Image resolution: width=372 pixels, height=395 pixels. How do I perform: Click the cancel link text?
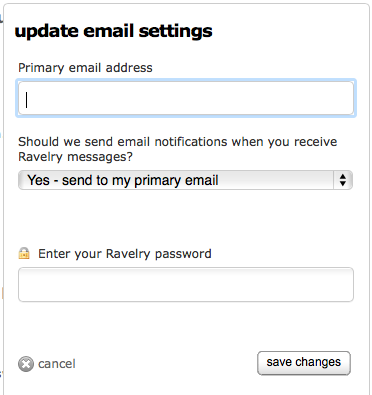click(x=57, y=364)
